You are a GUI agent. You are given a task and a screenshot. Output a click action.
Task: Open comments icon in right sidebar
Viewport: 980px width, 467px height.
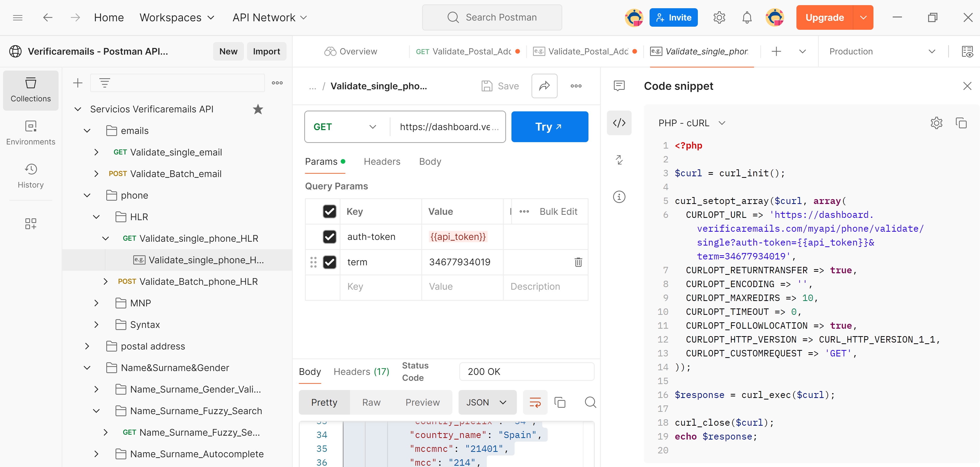point(619,86)
